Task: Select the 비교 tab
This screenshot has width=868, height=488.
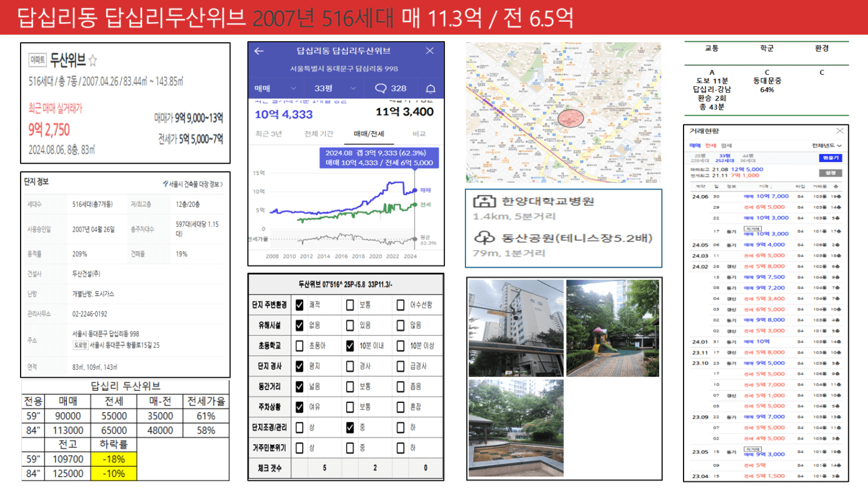Action: click(x=419, y=134)
